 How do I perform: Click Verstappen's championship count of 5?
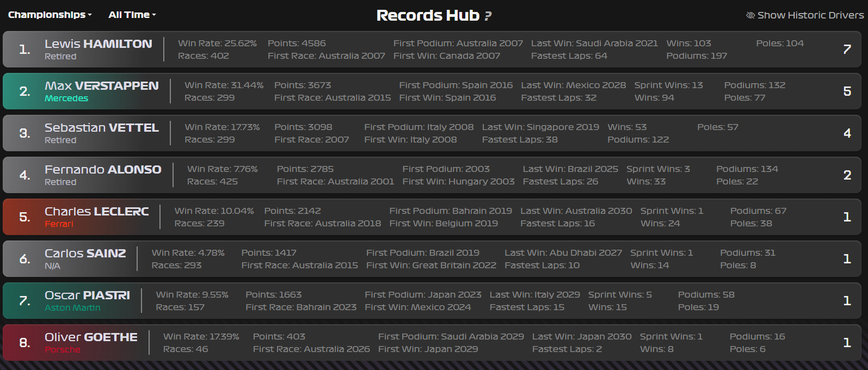pyautogui.click(x=847, y=91)
